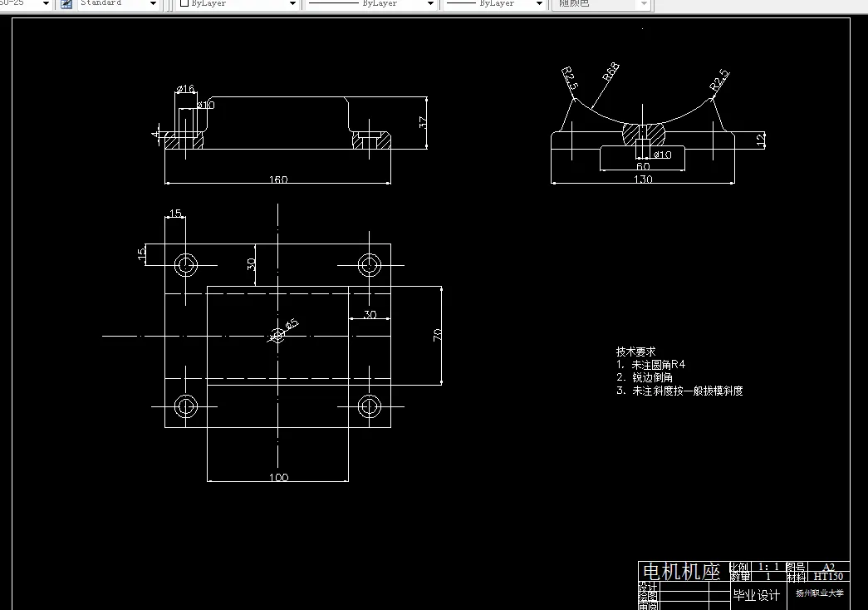Open the ByLayer lineweight dropdown

tap(539, 4)
